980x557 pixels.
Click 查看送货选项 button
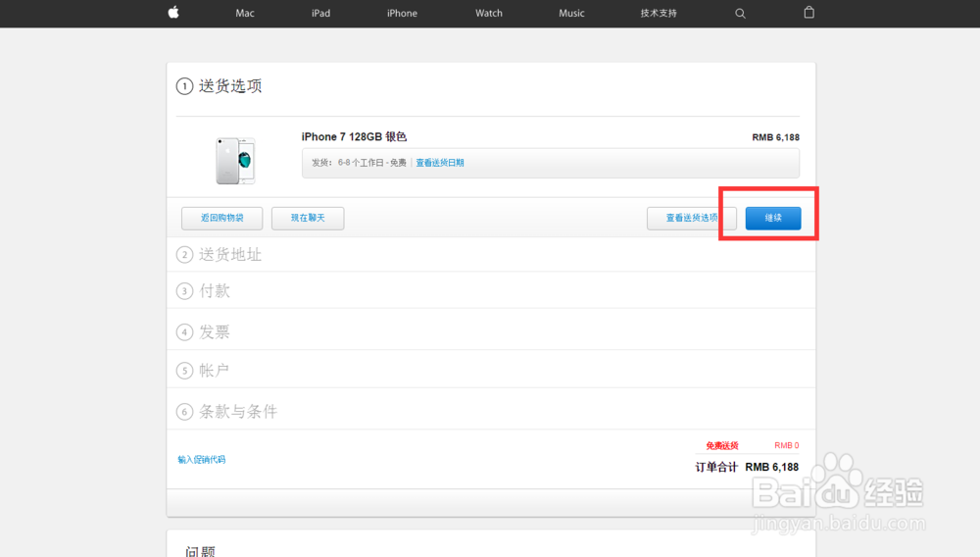point(692,218)
